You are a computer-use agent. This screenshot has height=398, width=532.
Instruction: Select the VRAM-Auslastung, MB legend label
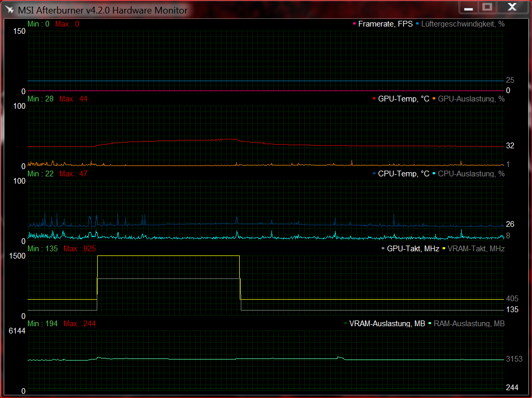(387, 324)
